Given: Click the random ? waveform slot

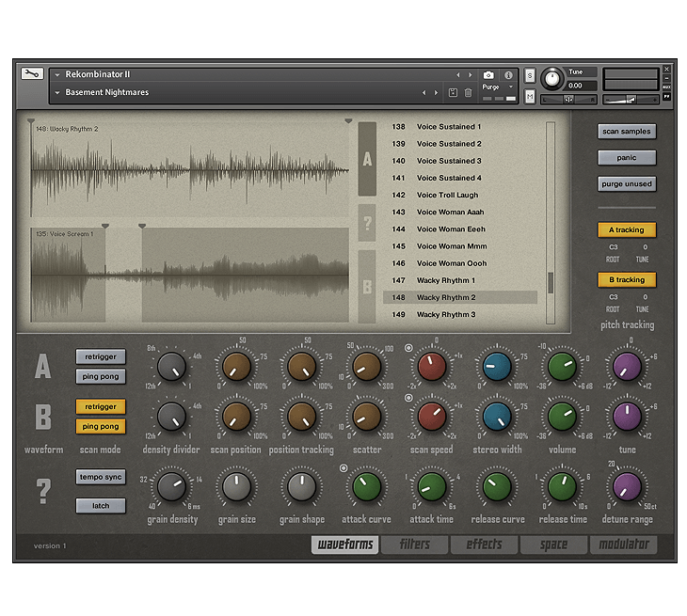Looking at the screenshot, I should coord(367,223).
